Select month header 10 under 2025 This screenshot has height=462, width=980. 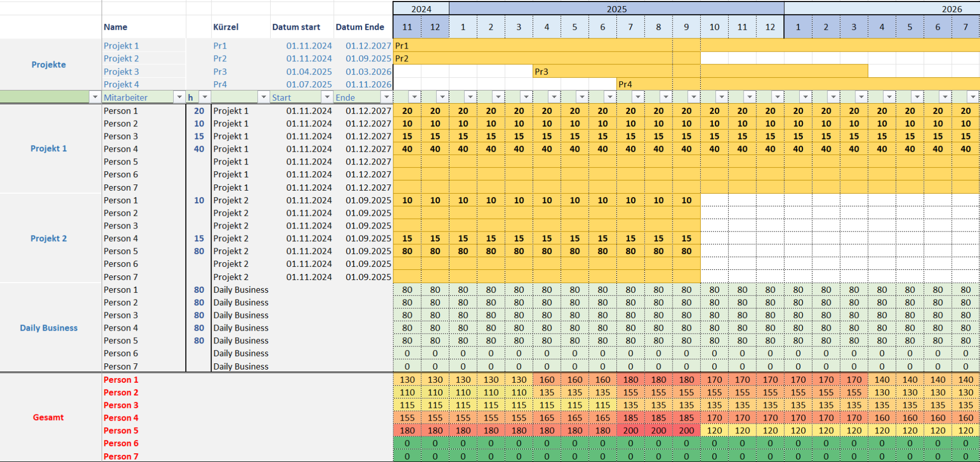tap(714, 27)
